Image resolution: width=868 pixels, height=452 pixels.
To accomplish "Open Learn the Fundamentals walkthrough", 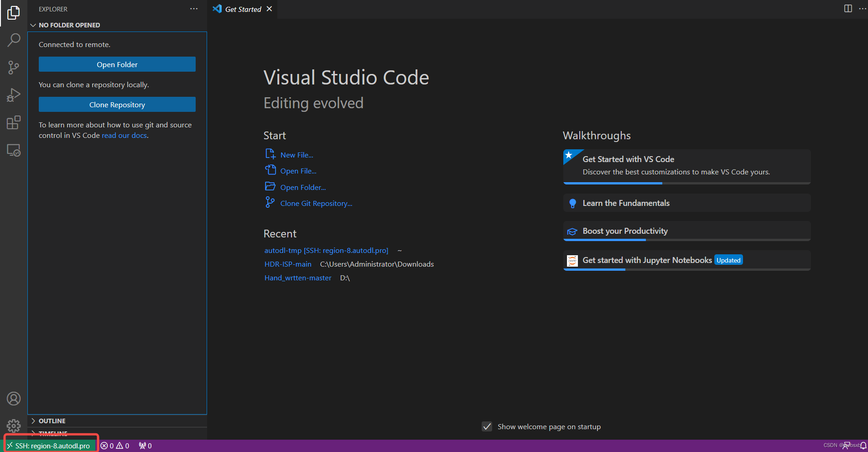I will coord(687,203).
